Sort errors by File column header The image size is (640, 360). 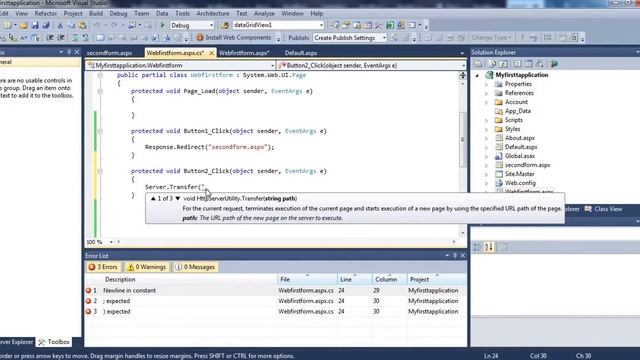[x=307, y=280]
